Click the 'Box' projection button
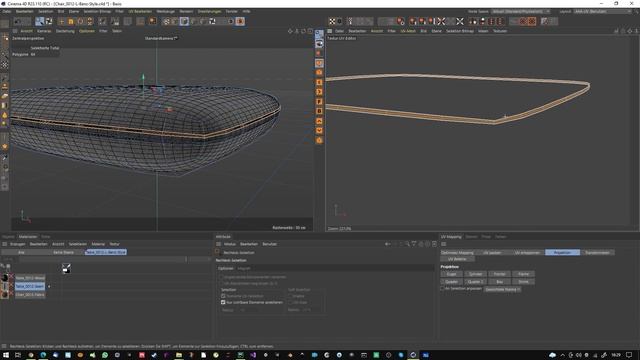The image size is (640, 360). tap(500, 282)
